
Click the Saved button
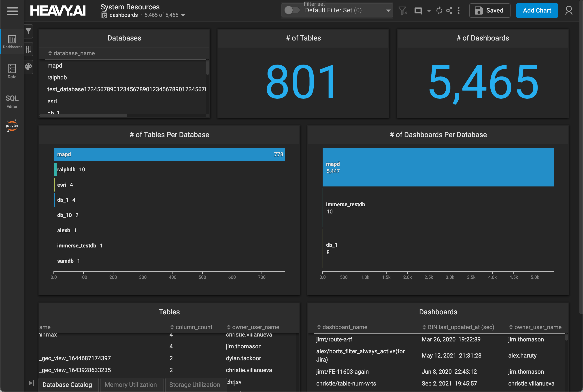click(x=489, y=11)
